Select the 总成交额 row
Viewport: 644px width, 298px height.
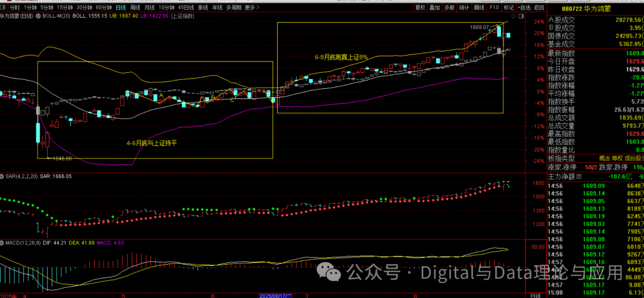point(596,118)
